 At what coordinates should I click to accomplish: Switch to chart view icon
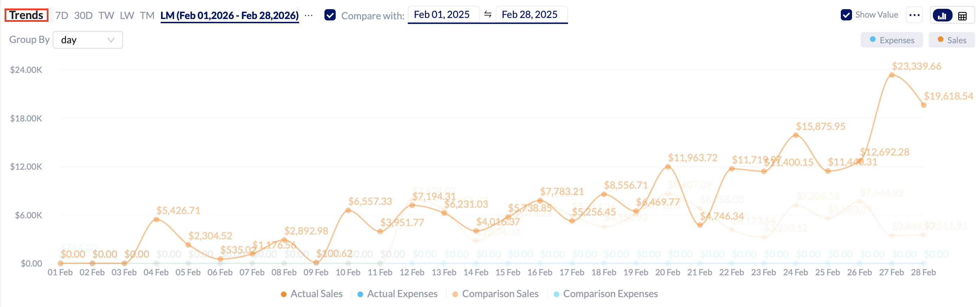click(942, 15)
